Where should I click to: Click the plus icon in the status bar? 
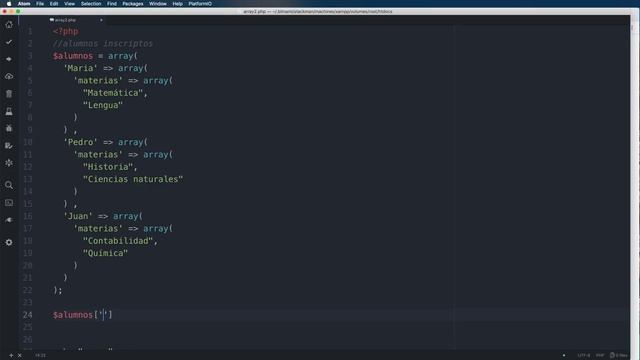[x=11, y=356]
